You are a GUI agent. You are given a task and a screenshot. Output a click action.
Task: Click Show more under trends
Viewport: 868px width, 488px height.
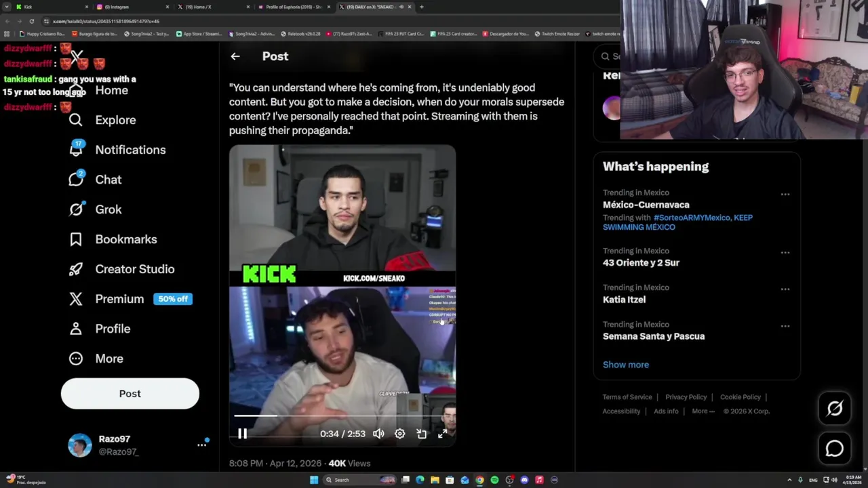click(626, 365)
